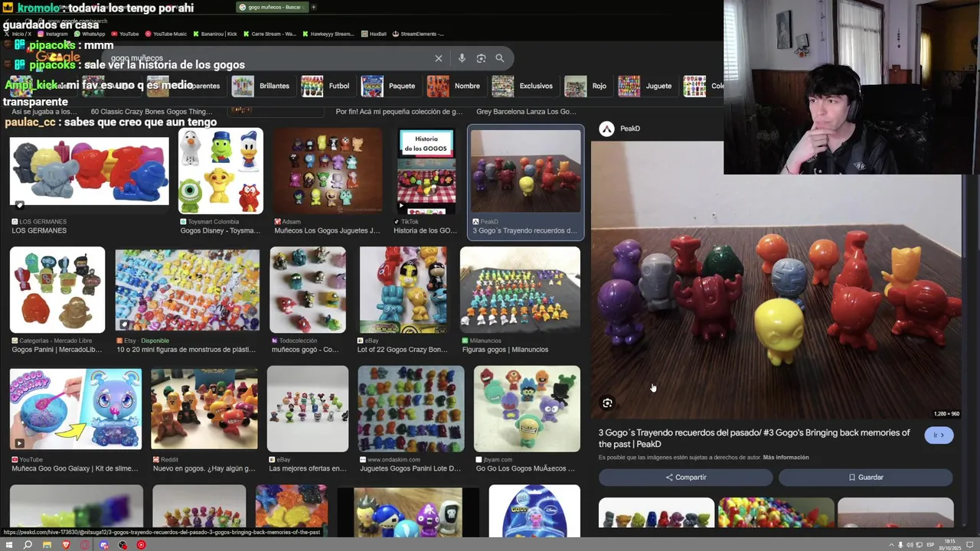Open eBay Las mejores ofertas thumbnail
Viewport: 980px width, 551px height.
308,409
